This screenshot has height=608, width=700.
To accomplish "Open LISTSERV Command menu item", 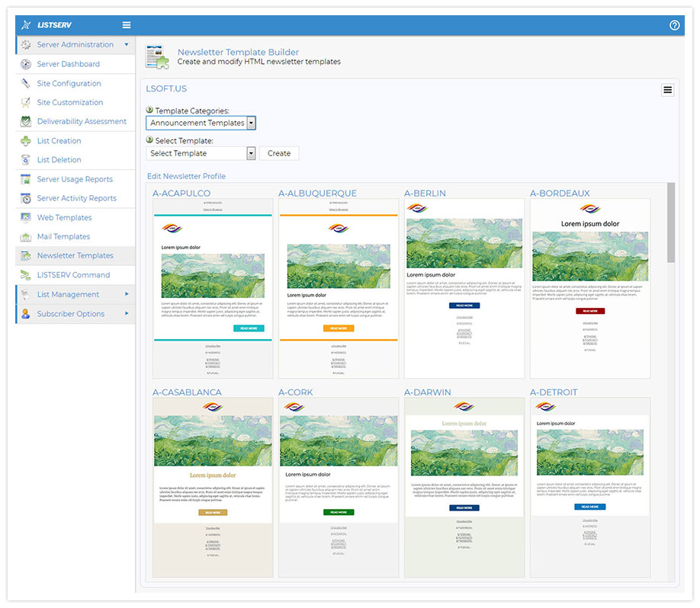I will [75, 275].
